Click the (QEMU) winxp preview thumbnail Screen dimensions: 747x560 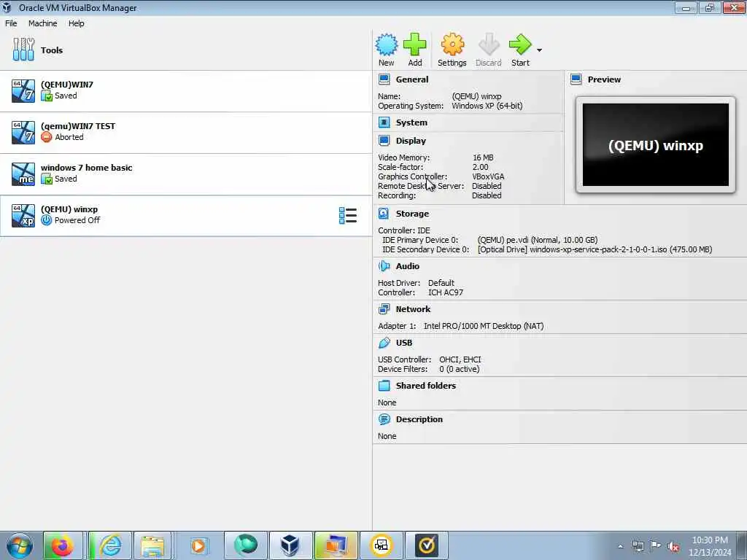(x=656, y=145)
